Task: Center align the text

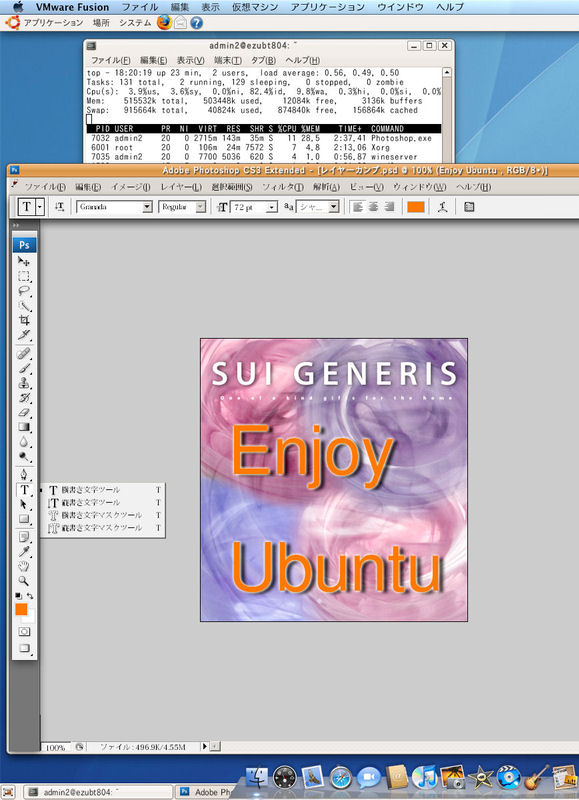Action: click(374, 207)
